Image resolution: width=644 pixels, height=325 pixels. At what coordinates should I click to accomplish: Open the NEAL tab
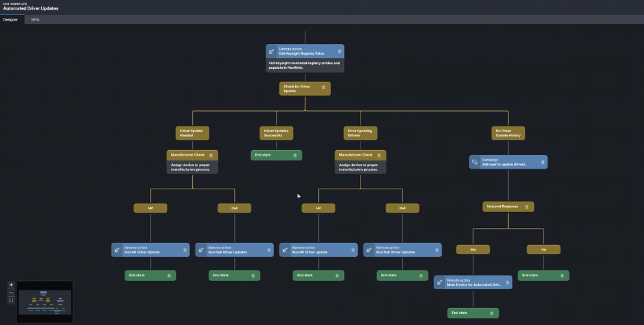35,19
